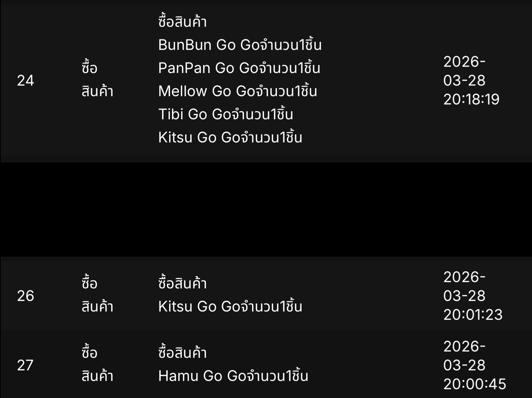Viewport: 532px width, 398px height.
Task: Click ซื้อสินค้า detail heading in row 27
Action: 182,352
